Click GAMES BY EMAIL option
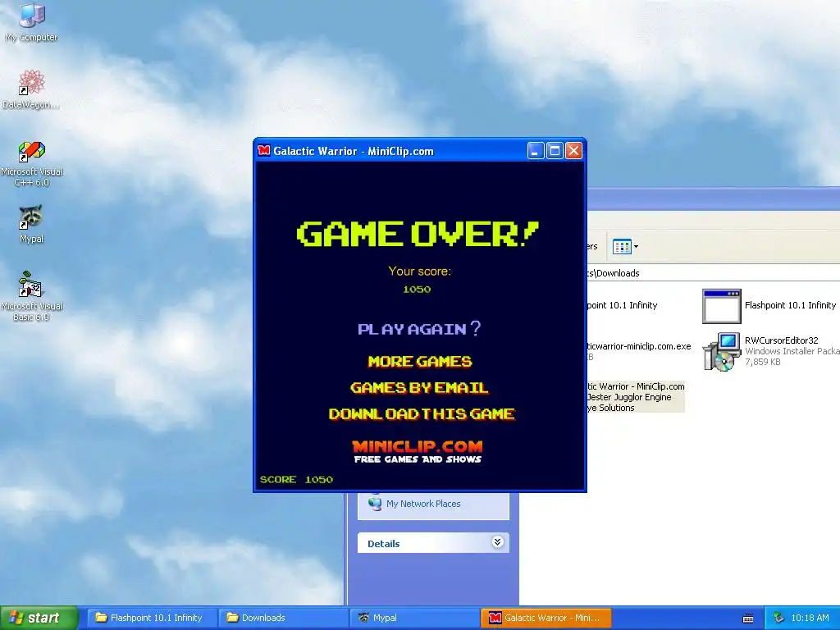 [419, 388]
